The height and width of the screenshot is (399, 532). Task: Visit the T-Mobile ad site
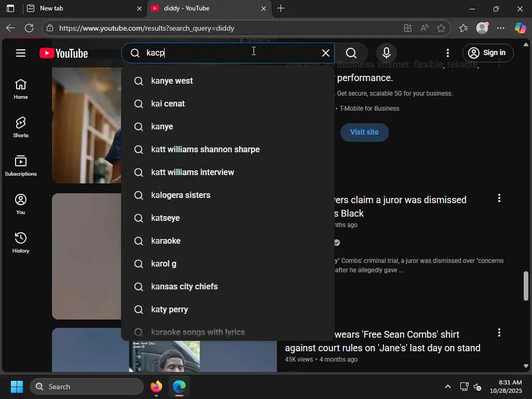pyautogui.click(x=364, y=132)
